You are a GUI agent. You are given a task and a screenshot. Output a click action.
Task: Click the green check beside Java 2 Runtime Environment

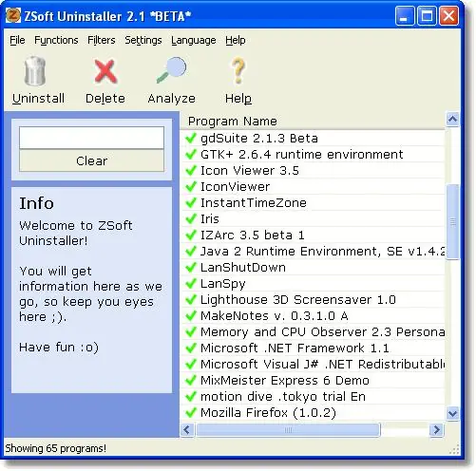tap(191, 252)
